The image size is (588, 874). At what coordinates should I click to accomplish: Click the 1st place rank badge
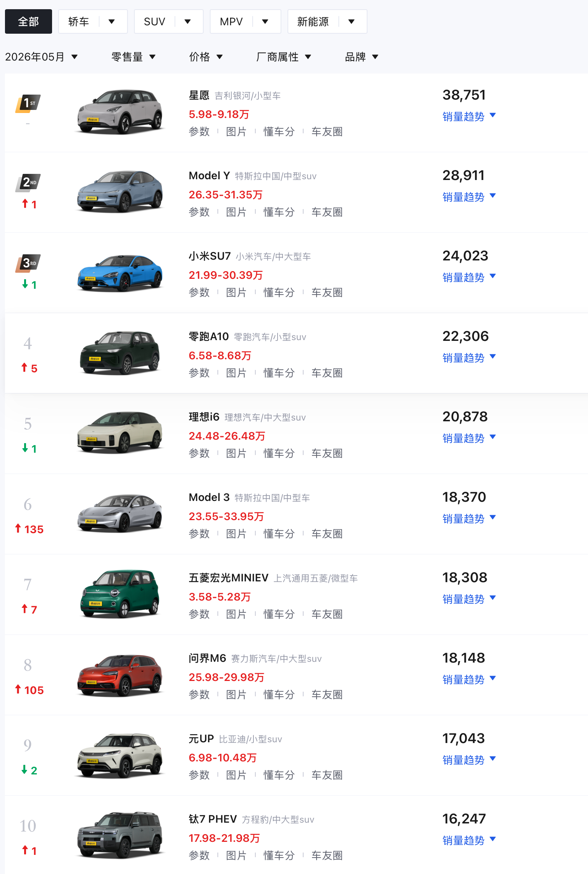28,103
